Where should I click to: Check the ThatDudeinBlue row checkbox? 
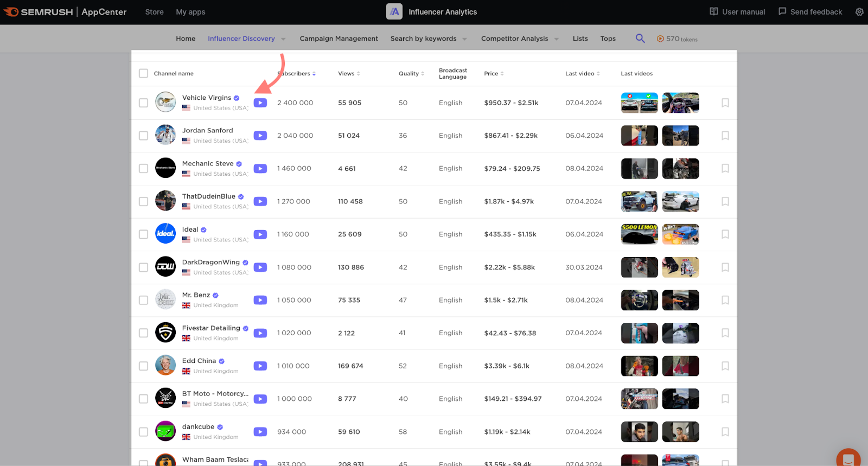click(x=143, y=201)
